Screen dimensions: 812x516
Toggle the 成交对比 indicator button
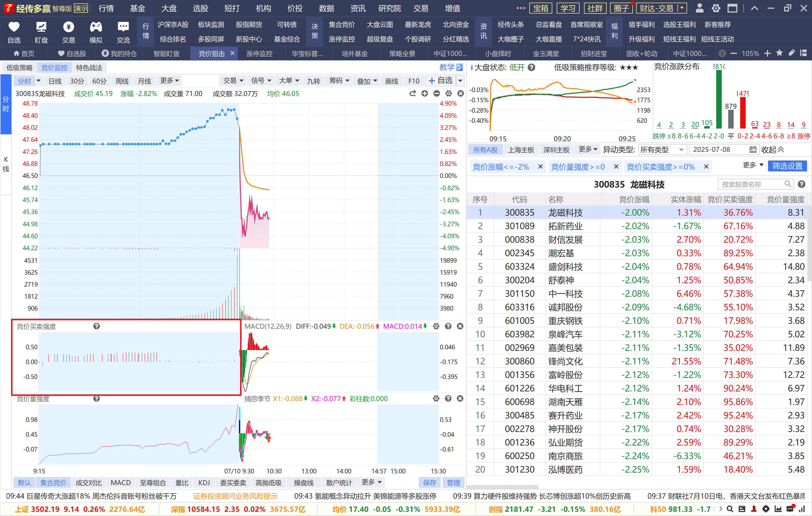click(x=88, y=482)
